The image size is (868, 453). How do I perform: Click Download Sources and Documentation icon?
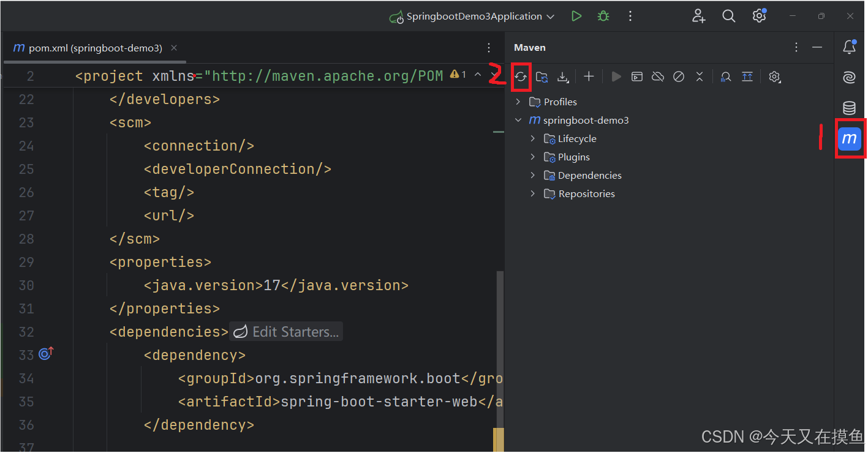click(x=562, y=77)
